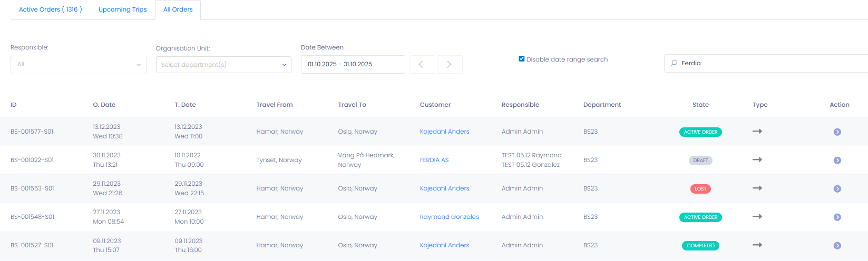Click search magnifier icon beside Ferdia
The image size is (868, 261).
tap(674, 63)
